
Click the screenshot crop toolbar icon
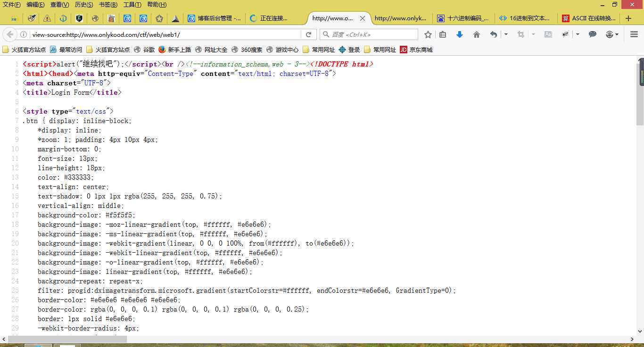tap(520, 34)
